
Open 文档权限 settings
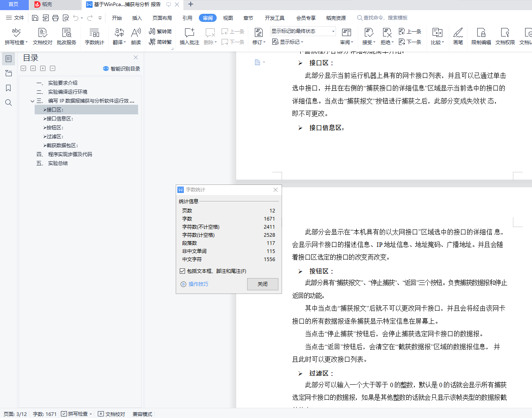(505, 36)
